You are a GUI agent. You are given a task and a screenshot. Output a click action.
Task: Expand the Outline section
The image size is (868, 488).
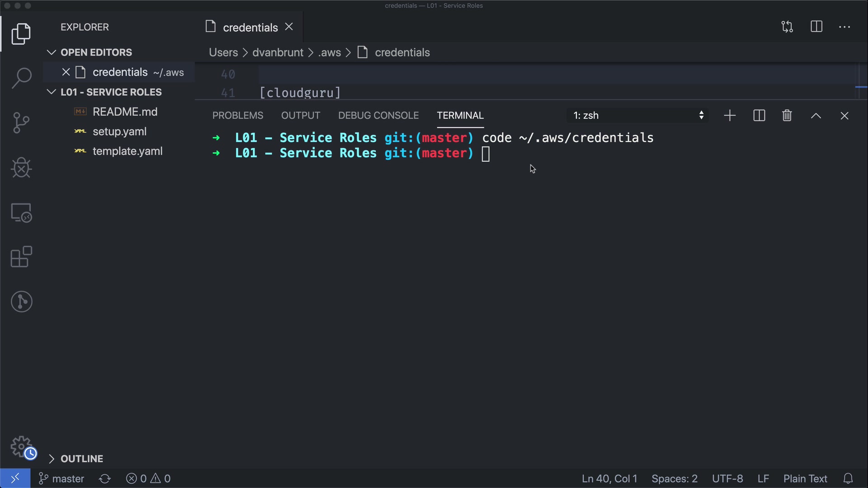pyautogui.click(x=81, y=459)
